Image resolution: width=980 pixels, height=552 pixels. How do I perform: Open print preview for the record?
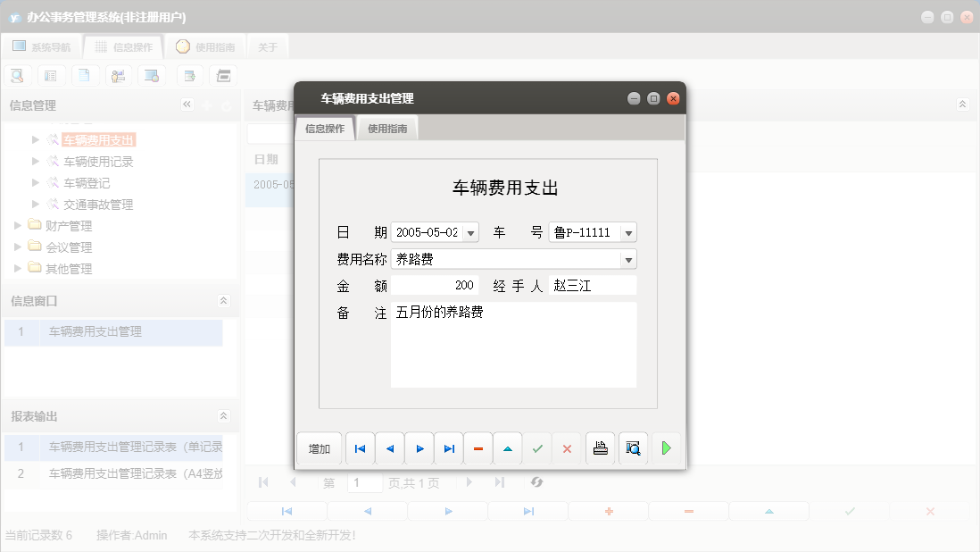pyautogui.click(x=633, y=447)
